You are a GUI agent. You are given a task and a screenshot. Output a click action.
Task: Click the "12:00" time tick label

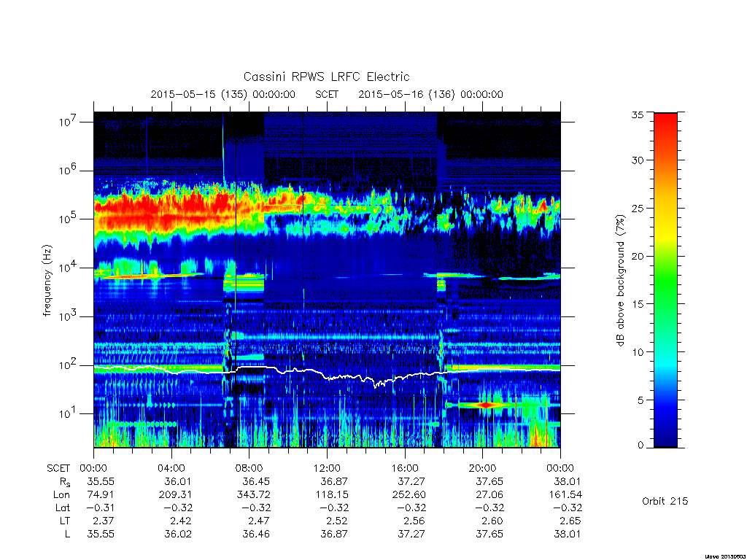(x=327, y=468)
